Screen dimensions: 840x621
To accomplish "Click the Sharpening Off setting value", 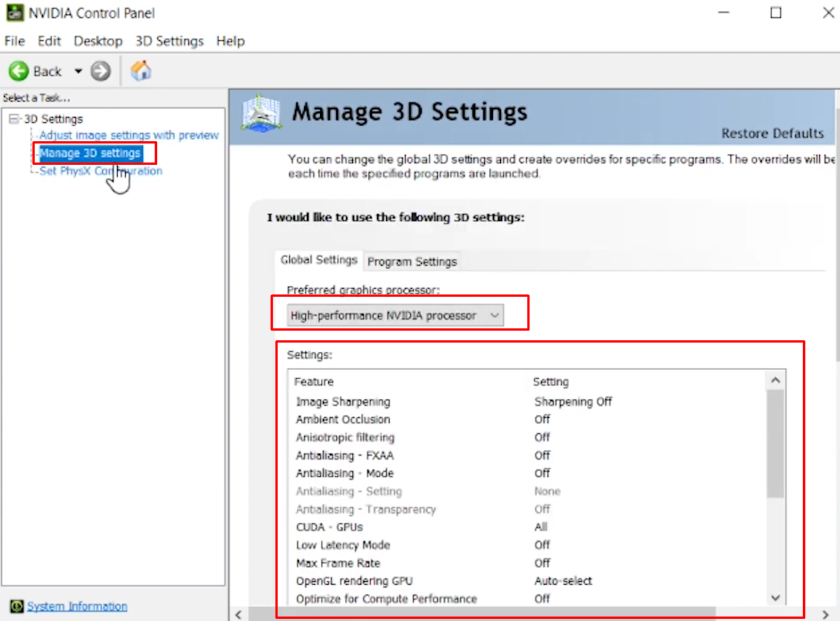I will pyautogui.click(x=573, y=402).
